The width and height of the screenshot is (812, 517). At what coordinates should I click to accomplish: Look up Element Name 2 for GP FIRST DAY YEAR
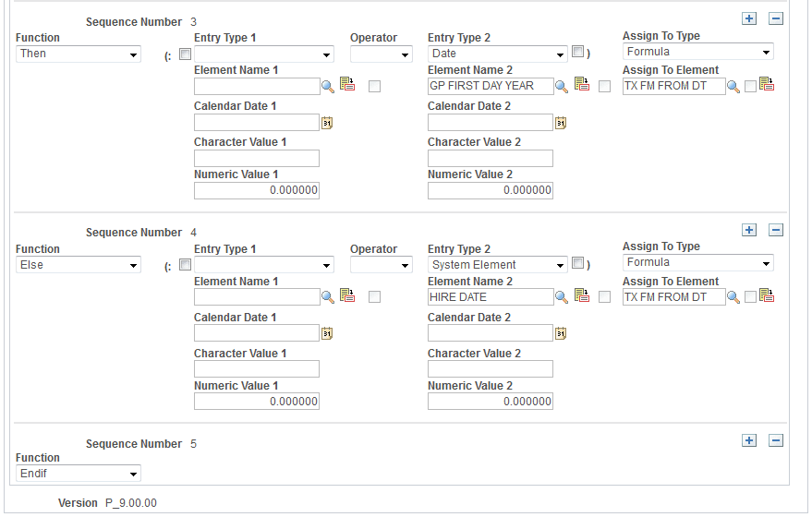click(562, 86)
